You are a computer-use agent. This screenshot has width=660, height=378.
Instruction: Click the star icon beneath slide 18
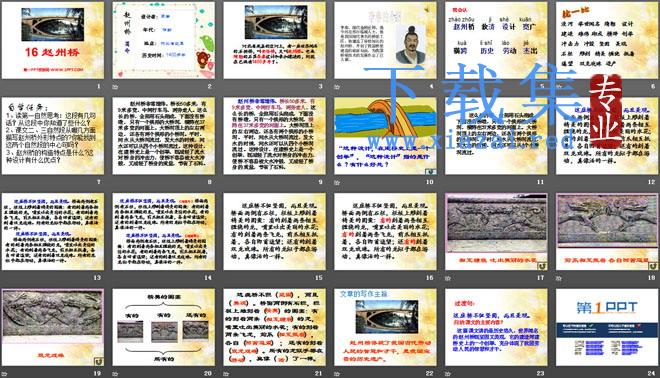point(559,278)
